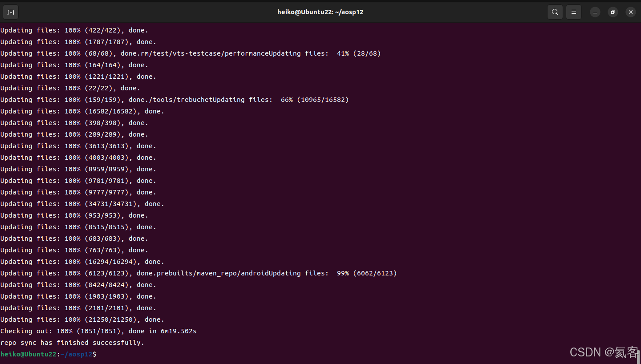Click the 'Updating files: 100% (4003/4003)' line
Viewport: 641px width, 364px height.
tap(78, 158)
